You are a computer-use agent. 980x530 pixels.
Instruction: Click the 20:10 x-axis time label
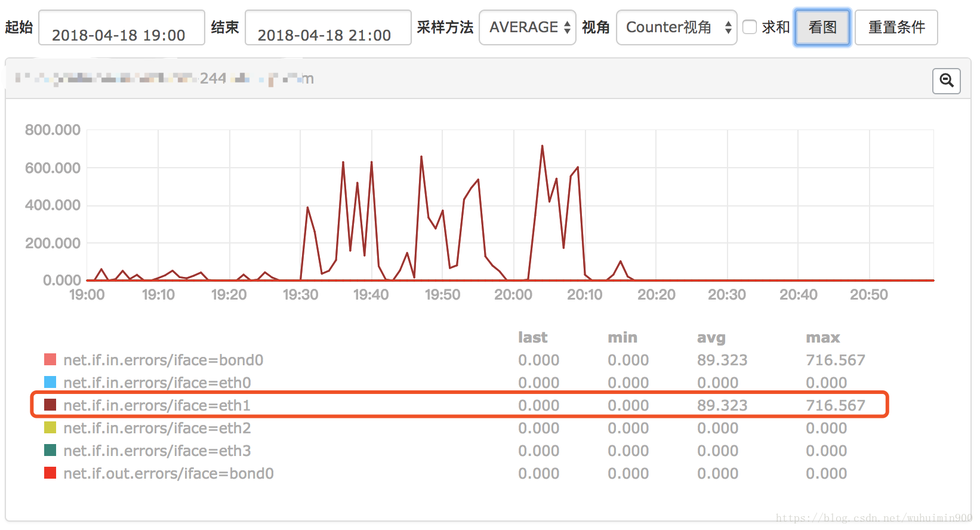584,294
